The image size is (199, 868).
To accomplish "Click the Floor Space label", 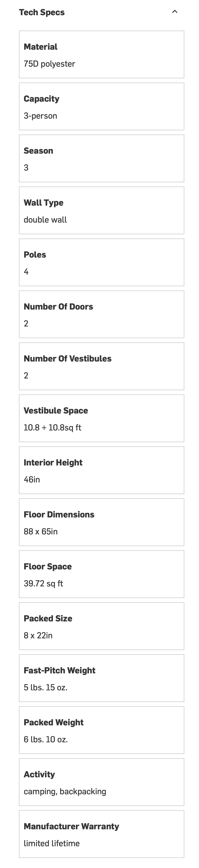I will pyautogui.click(x=48, y=566).
